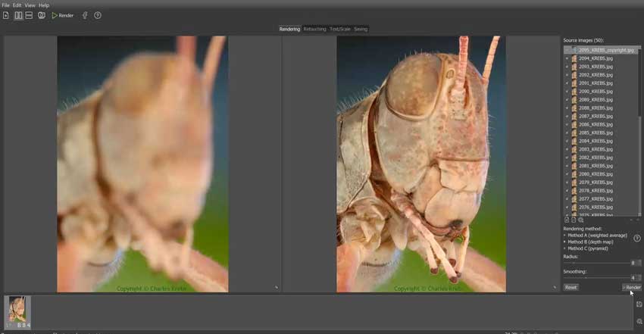This screenshot has width=644, height=334.
Task: Remove images icon below the source list
Action: [574, 220]
